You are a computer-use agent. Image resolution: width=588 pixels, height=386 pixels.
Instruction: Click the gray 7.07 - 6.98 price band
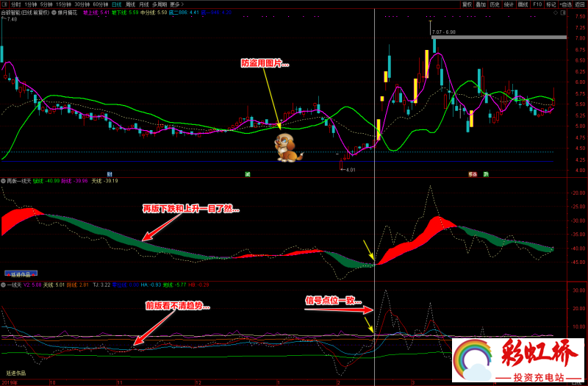pyautogui.click(x=499, y=37)
